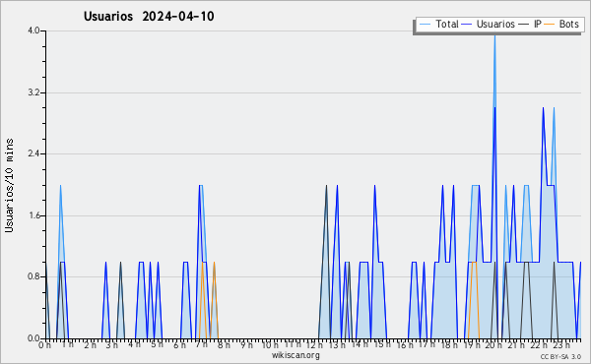Click the 18 h x-axis label
The image size is (591, 364).
pos(449,344)
